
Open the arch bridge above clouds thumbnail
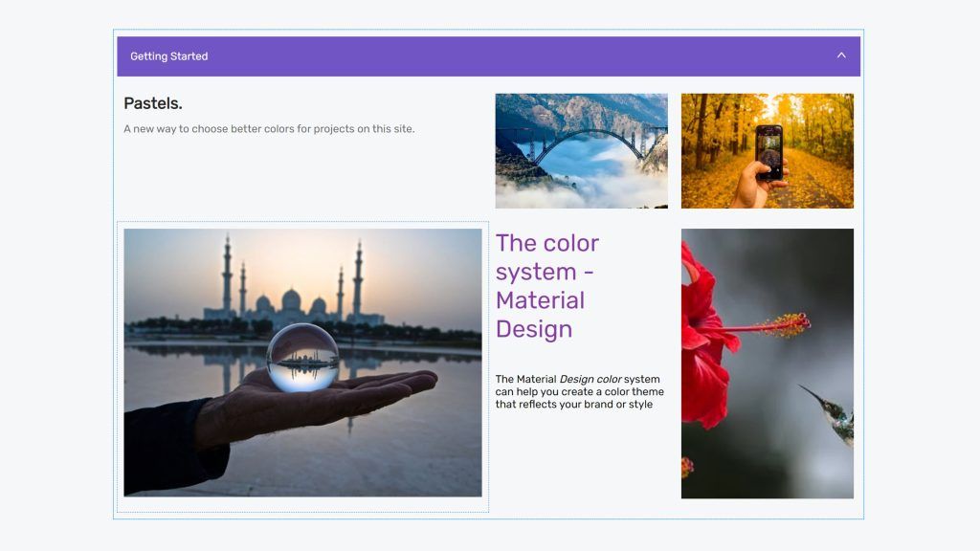tap(581, 151)
